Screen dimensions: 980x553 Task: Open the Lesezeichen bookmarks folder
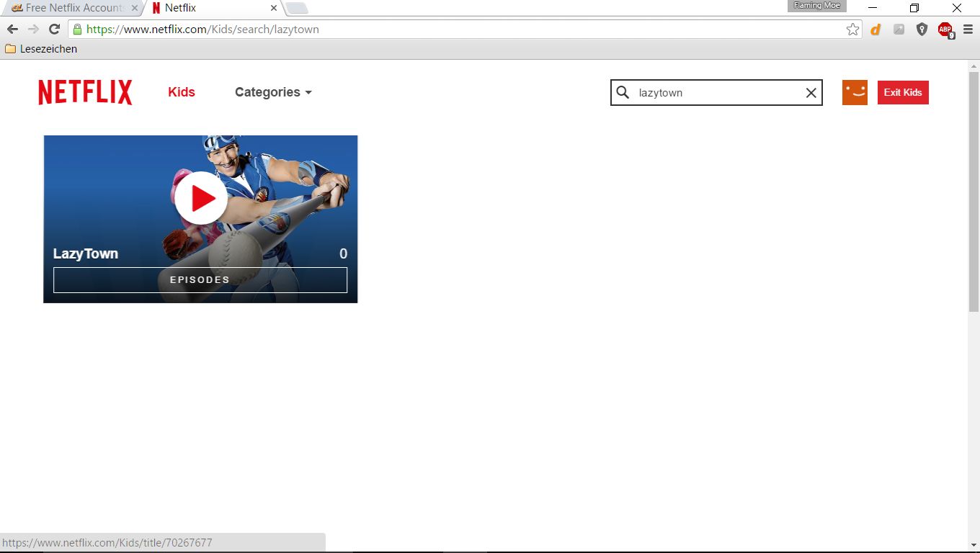click(41, 49)
